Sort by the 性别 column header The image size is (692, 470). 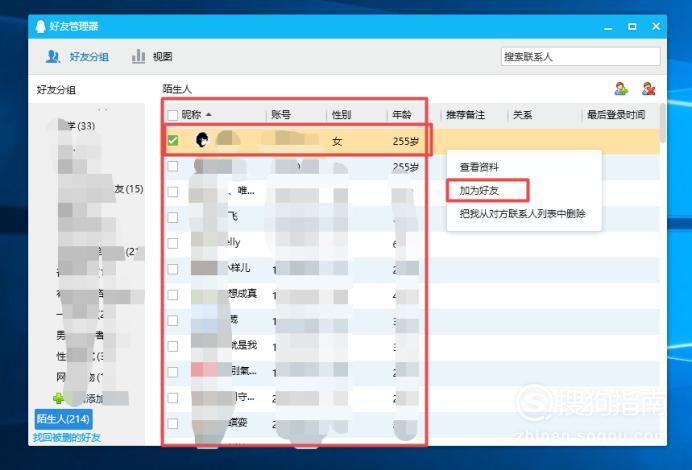click(341, 115)
